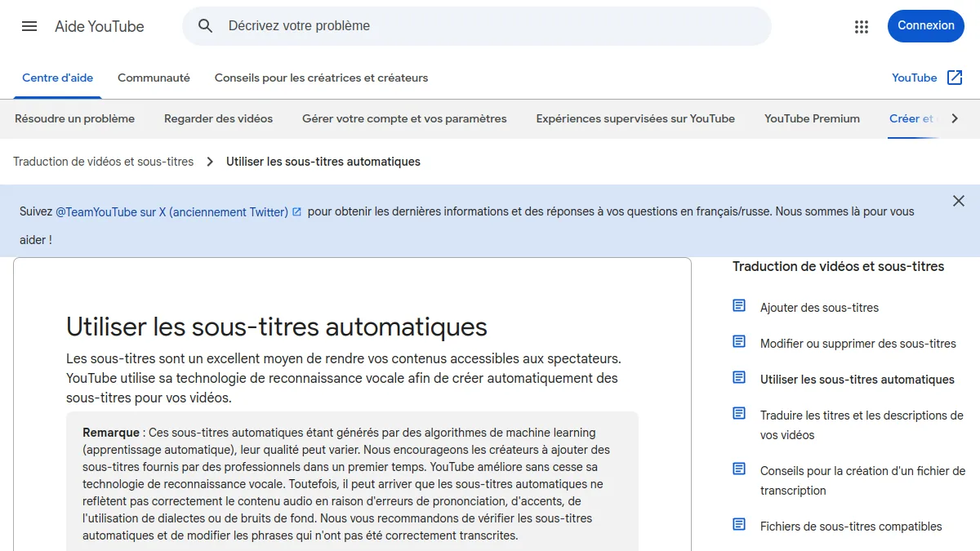
Task: Click the search magnifier icon
Action: (x=206, y=26)
